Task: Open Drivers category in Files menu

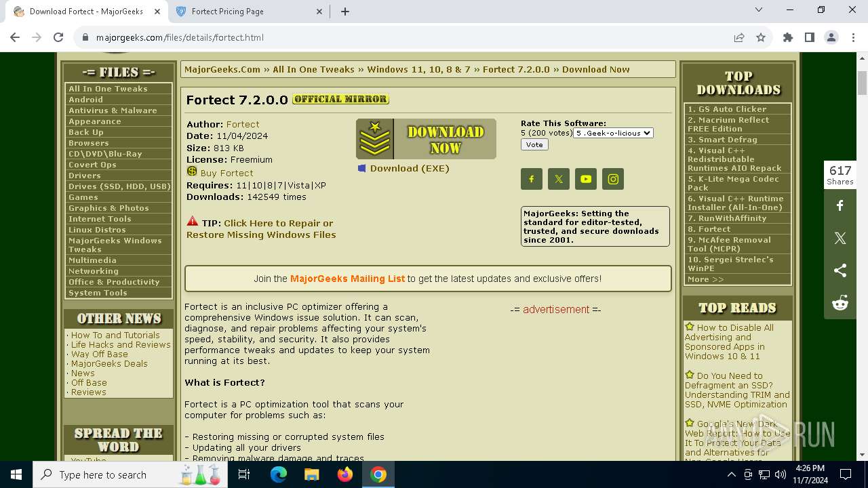Action: (85, 176)
